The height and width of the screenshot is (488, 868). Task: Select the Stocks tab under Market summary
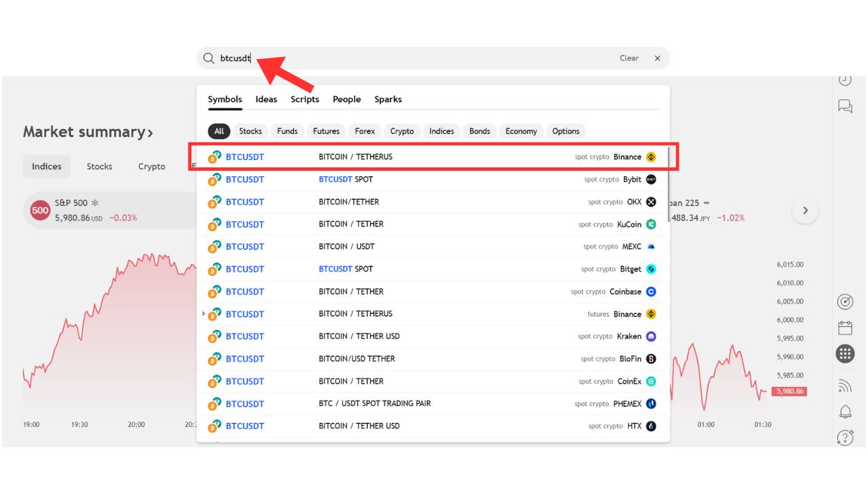tap(99, 166)
